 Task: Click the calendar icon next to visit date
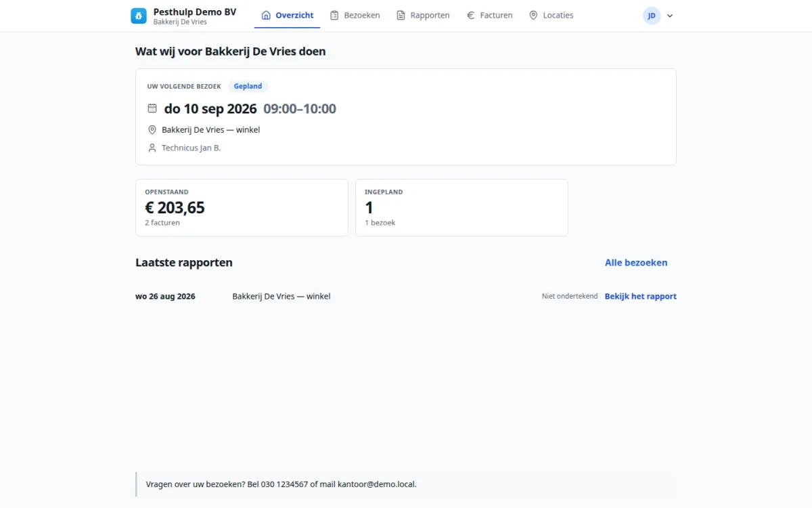pyautogui.click(x=152, y=108)
